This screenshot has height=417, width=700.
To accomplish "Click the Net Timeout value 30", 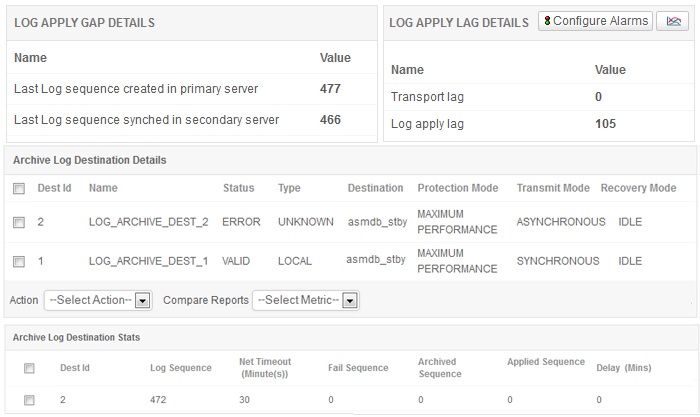I will pos(244,400).
